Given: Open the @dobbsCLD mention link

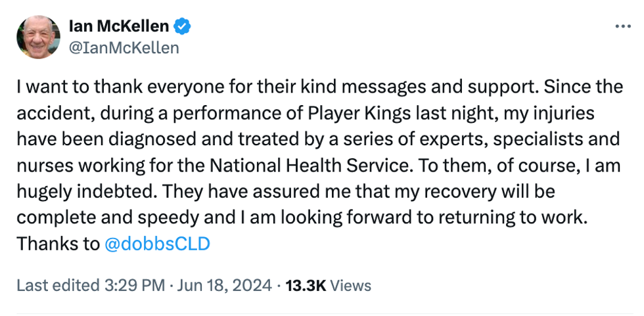Looking at the screenshot, I should tap(157, 244).
